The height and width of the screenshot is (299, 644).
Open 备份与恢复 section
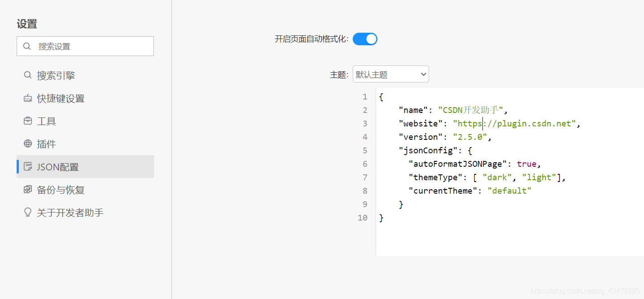coord(85,190)
